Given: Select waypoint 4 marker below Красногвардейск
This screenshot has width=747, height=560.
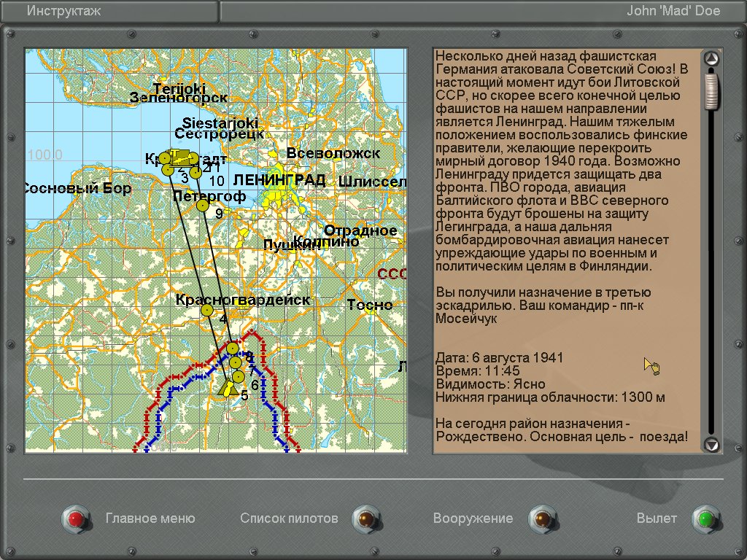Looking at the screenshot, I should click(207, 310).
